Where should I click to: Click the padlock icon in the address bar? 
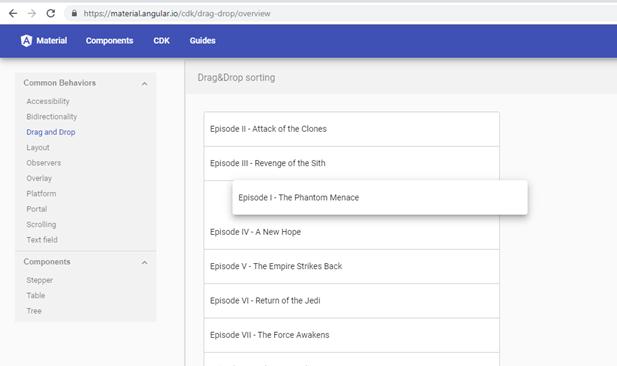tap(74, 13)
